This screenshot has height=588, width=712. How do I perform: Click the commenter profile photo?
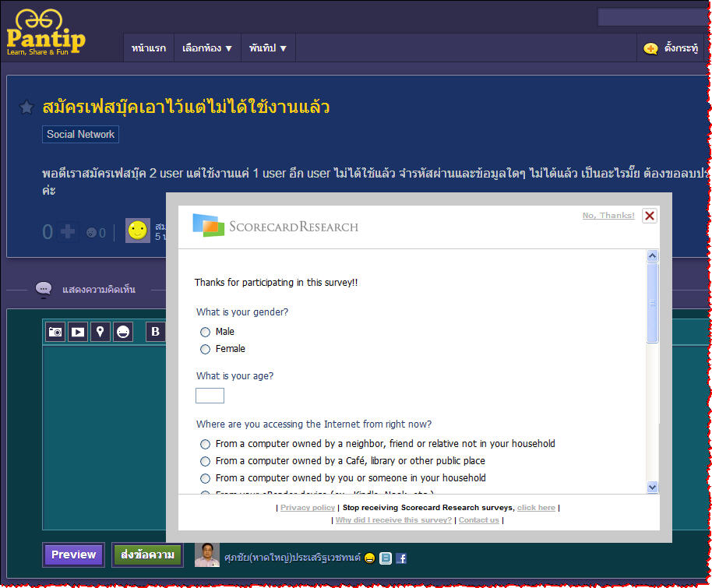tap(207, 555)
